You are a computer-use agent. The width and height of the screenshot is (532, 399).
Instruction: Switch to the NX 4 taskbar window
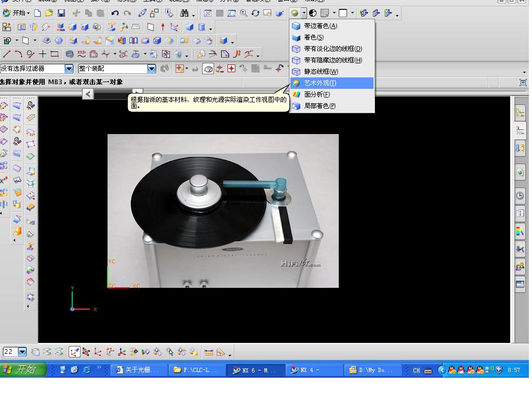coord(313,370)
